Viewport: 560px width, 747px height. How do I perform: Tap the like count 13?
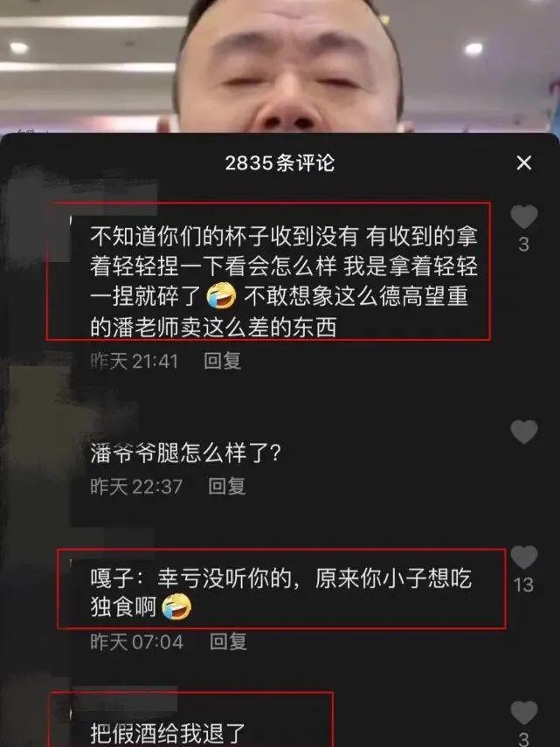tap(523, 584)
